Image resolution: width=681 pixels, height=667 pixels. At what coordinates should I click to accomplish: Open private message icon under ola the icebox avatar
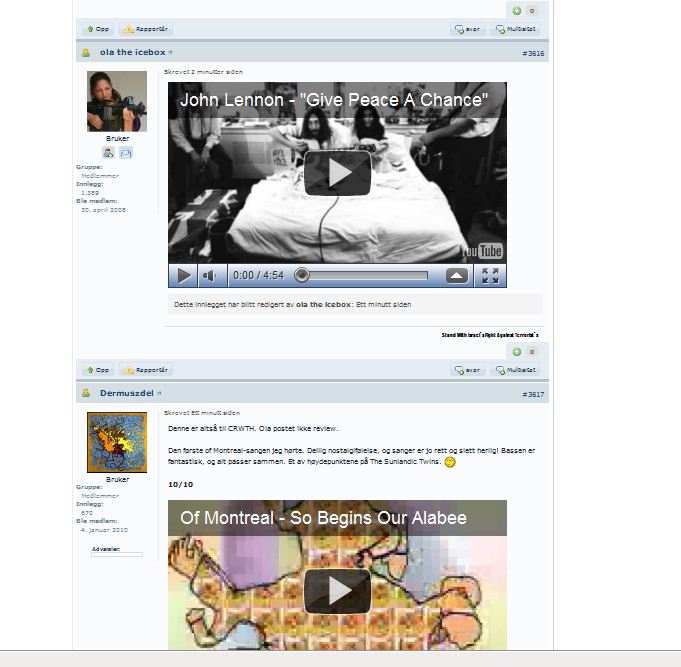126,152
